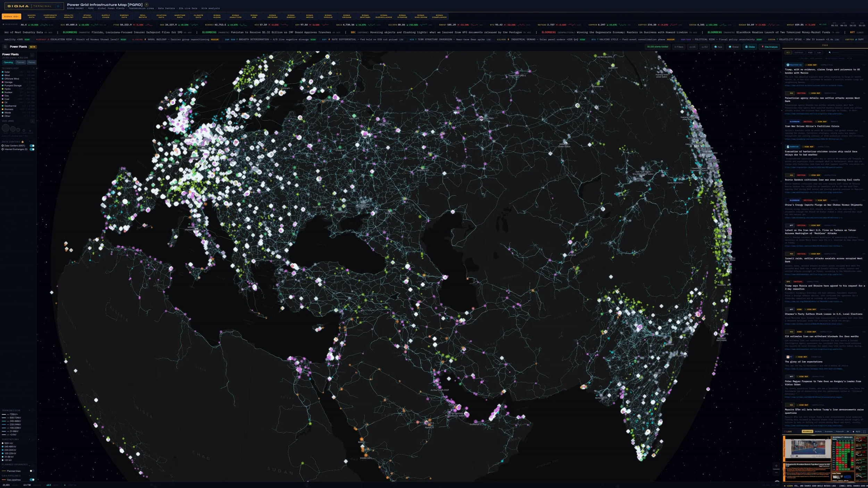Click the 735kV+ transmission line color swatch
Viewport: 868px width, 488px height.
[4, 414]
